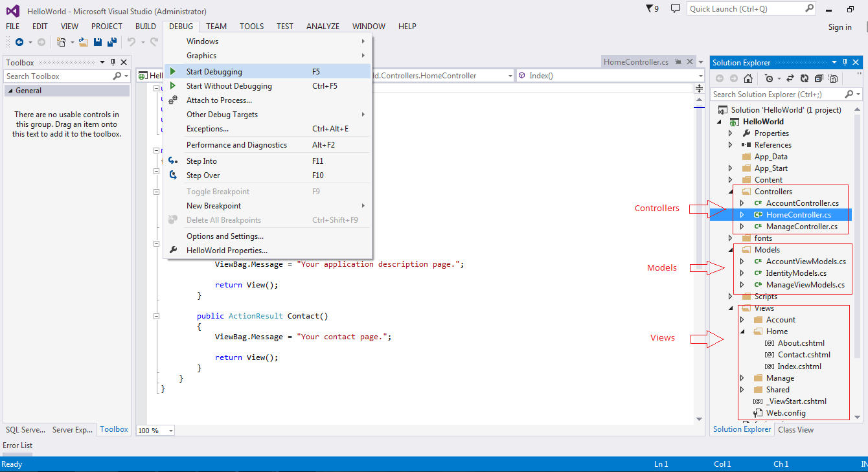Image resolution: width=868 pixels, height=472 pixels.
Task: Click the Navigate Backward arrow icon
Action: [x=19, y=42]
